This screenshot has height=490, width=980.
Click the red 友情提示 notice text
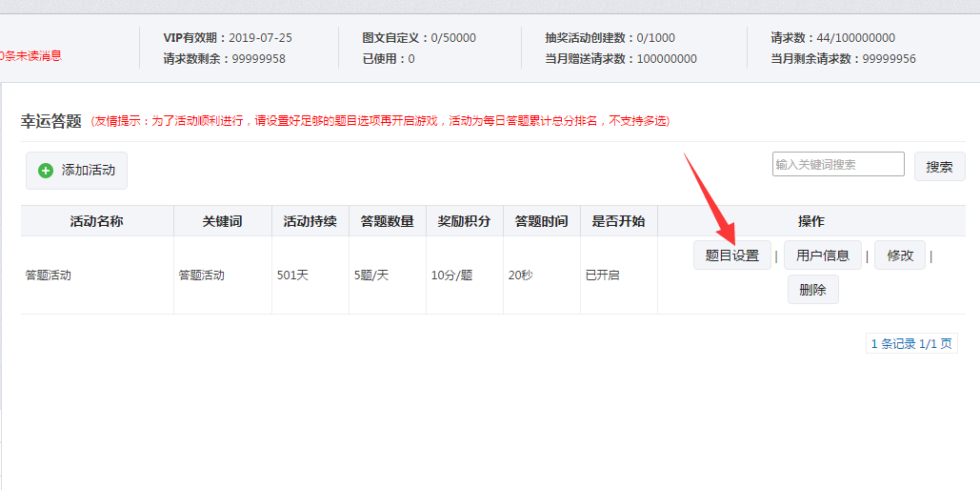381,121
